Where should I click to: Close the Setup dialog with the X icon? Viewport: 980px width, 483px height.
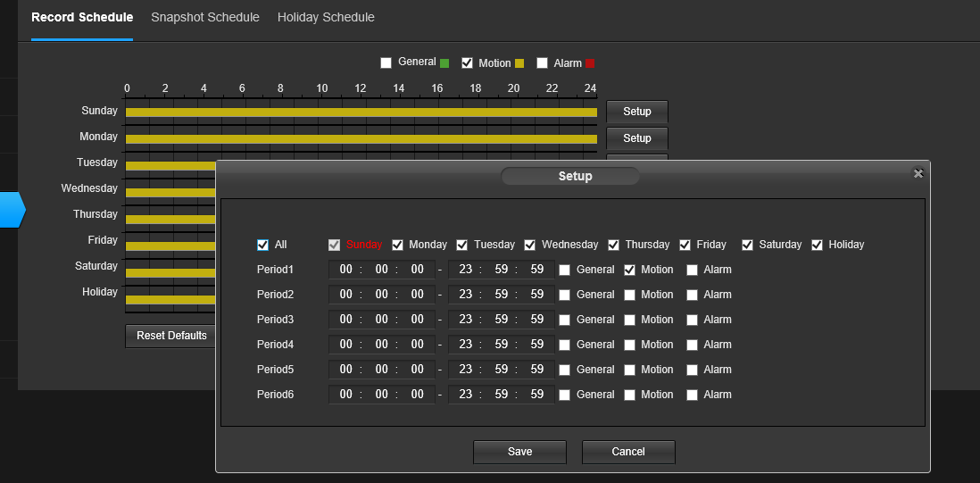(x=918, y=174)
